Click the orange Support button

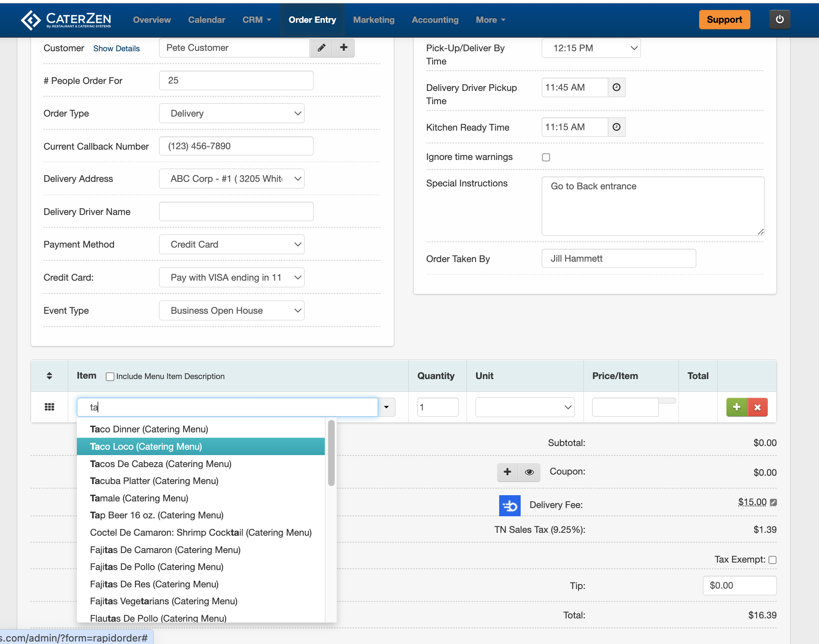tap(724, 19)
